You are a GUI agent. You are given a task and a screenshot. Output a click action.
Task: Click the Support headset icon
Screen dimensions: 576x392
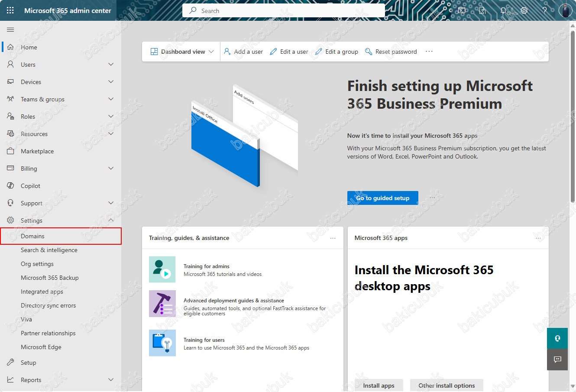point(10,203)
